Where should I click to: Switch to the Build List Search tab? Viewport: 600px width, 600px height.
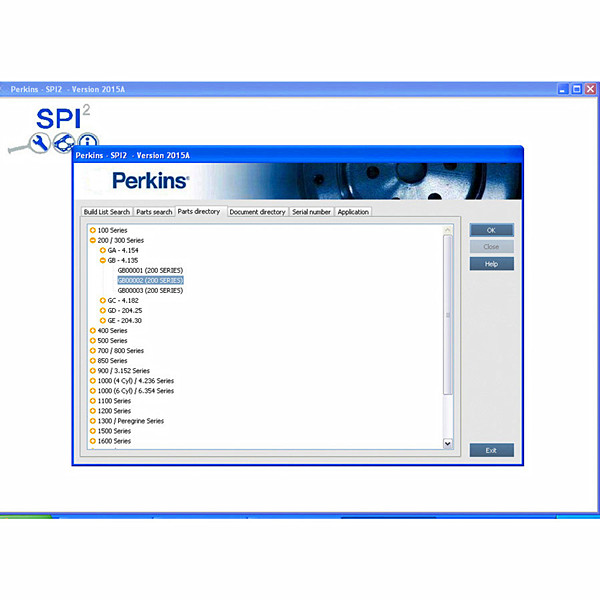click(107, 212)
